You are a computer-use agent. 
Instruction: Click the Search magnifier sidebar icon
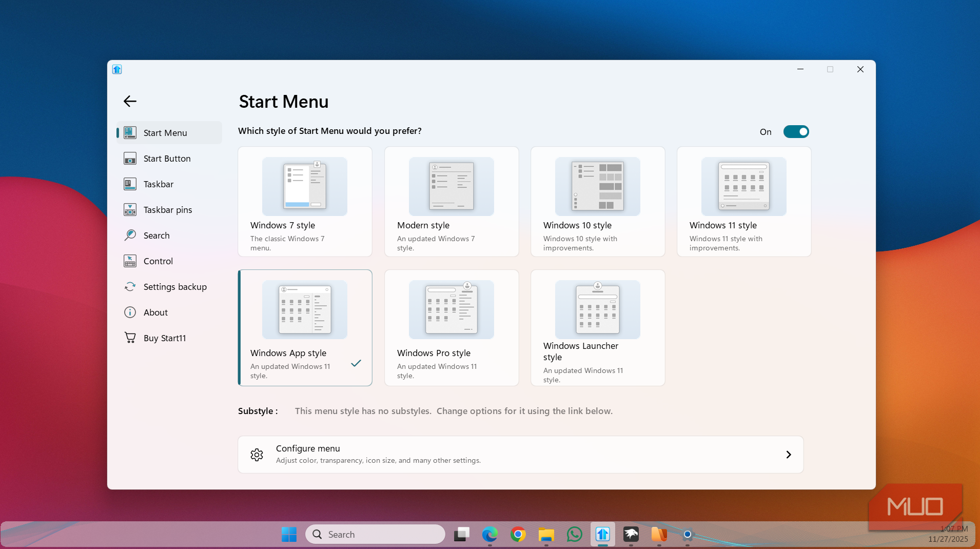(130, 236)
